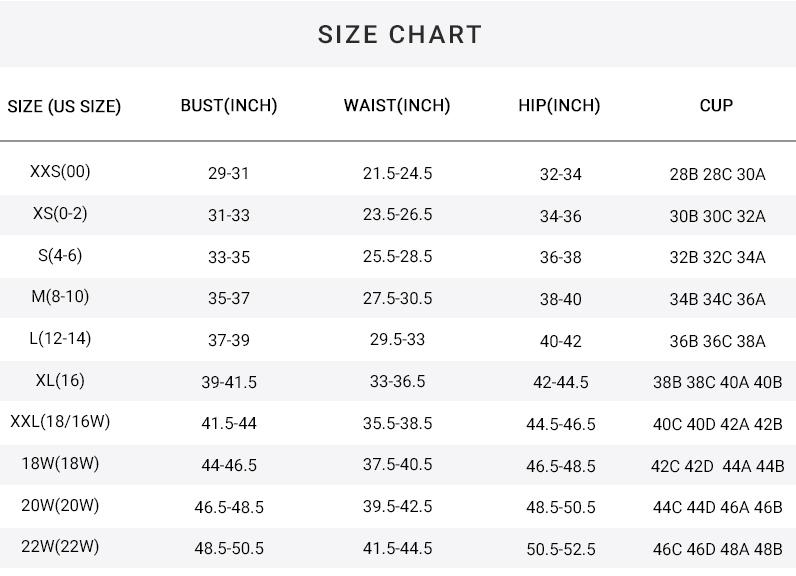Screen dimensions: 796x576
Task: Select the L(12-14) size label
Action: [x=60, y=338]
